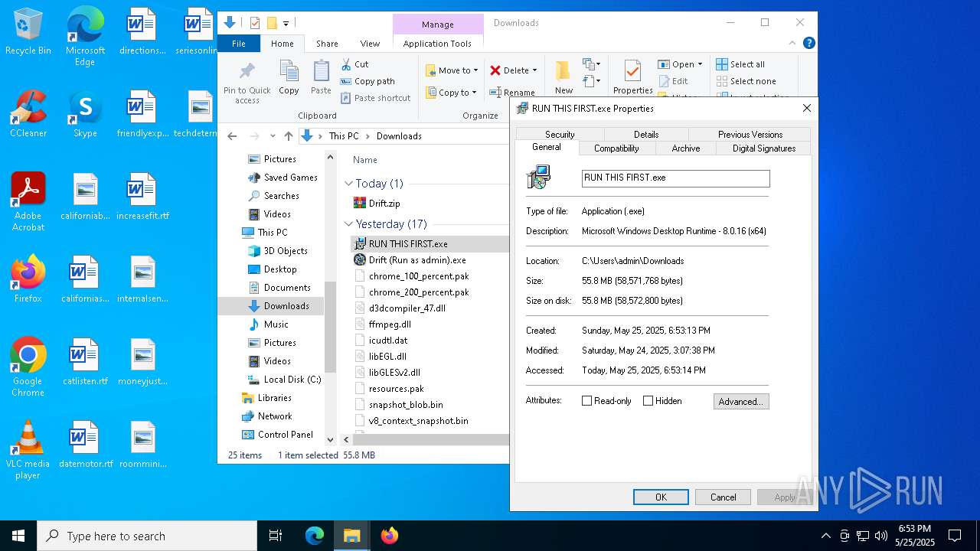
Task: Open the Open command's dropdown arrow
Action: [x=700, y=64]
